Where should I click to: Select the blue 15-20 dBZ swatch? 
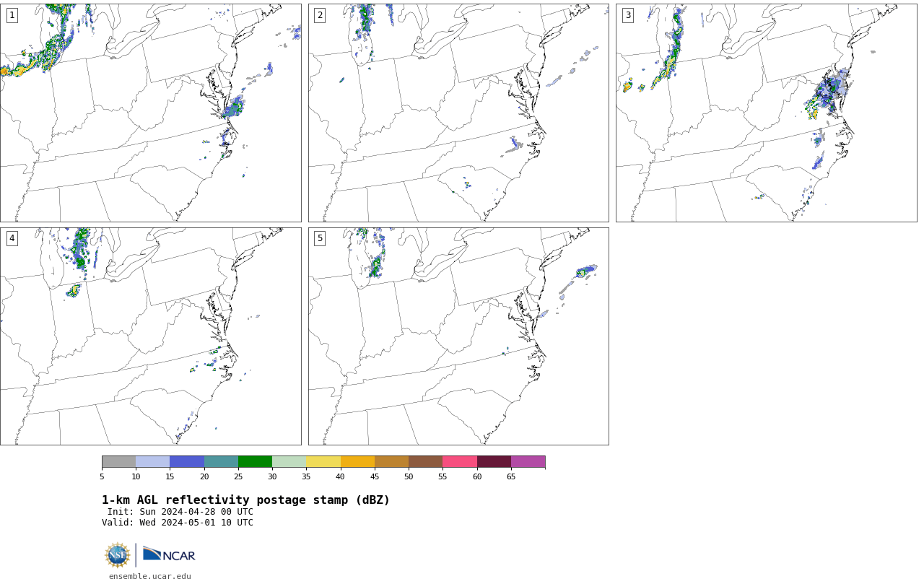click(187, 462)
